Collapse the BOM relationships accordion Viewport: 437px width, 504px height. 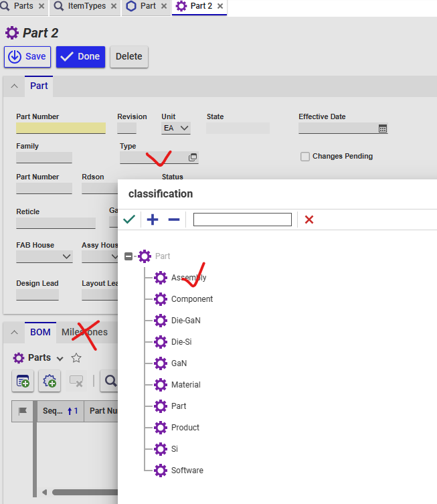coord(14,332)
